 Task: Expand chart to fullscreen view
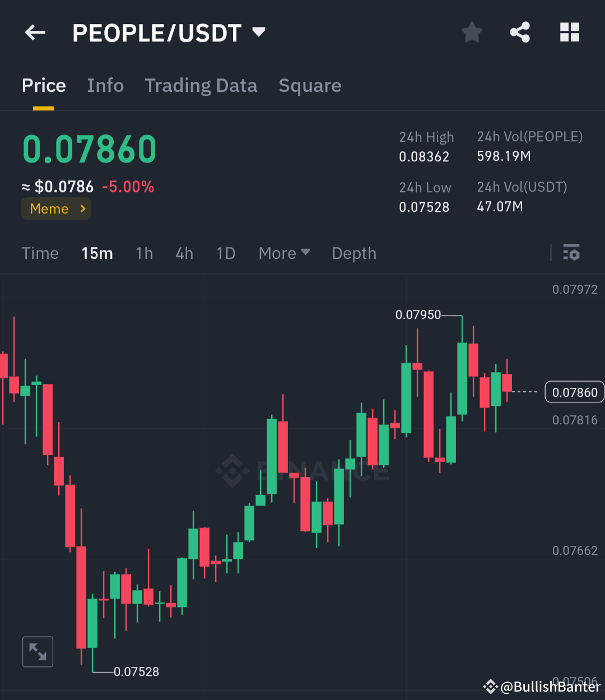[37, 651]
